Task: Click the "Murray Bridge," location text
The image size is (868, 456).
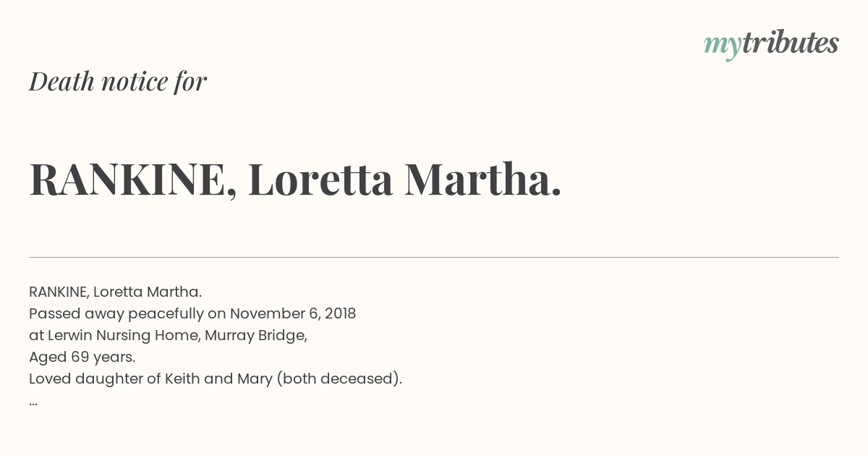Action: pyautogui.click(x=256, y=336)
